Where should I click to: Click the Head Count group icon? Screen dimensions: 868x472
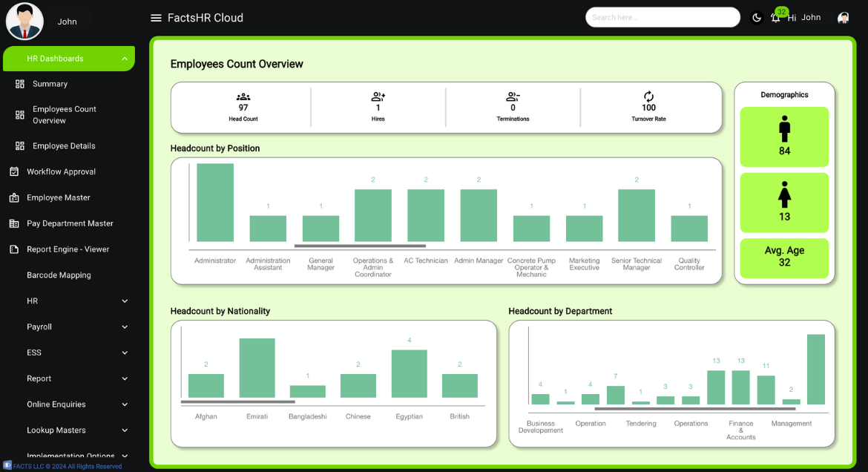click(x=243, y=97)
